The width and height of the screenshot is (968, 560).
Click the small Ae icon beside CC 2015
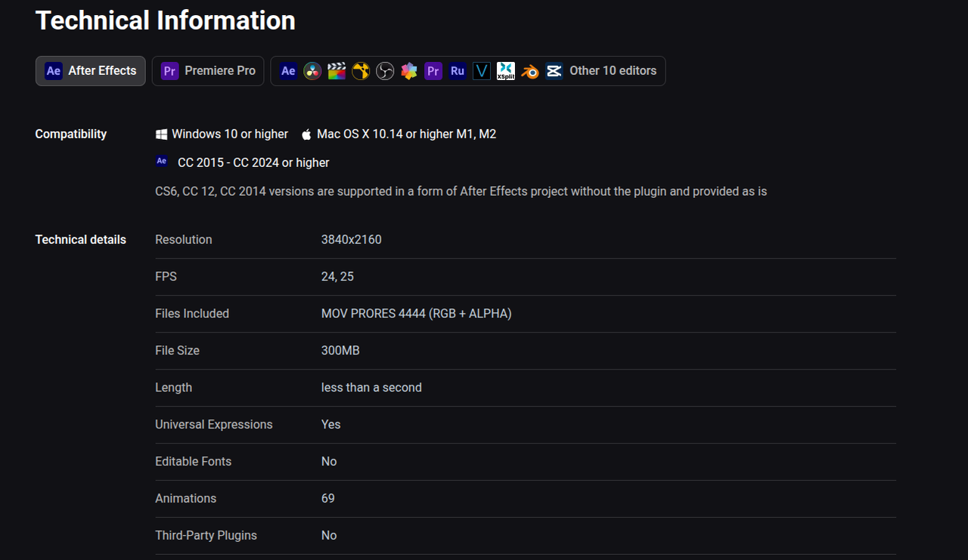[162, 161]
